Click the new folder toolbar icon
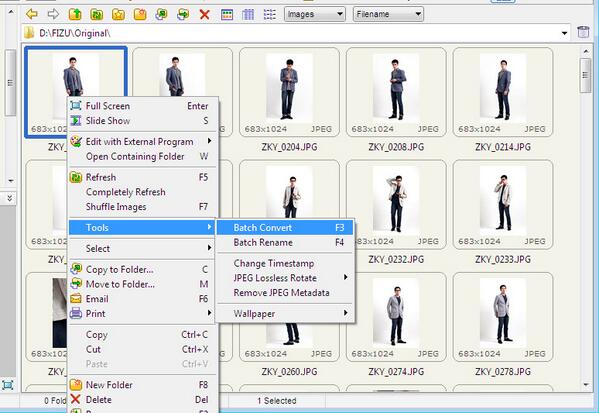 (140, 15)
